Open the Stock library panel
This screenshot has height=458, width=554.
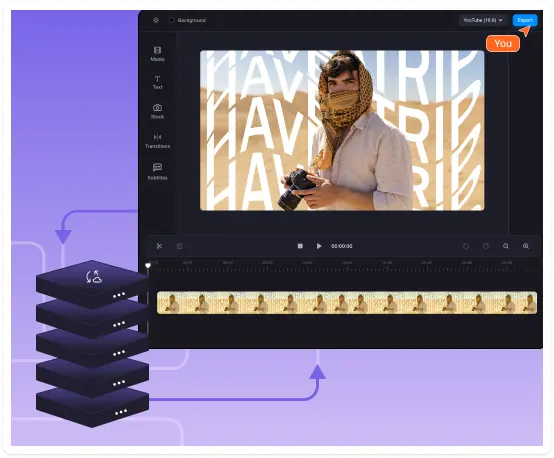(157, 111)
